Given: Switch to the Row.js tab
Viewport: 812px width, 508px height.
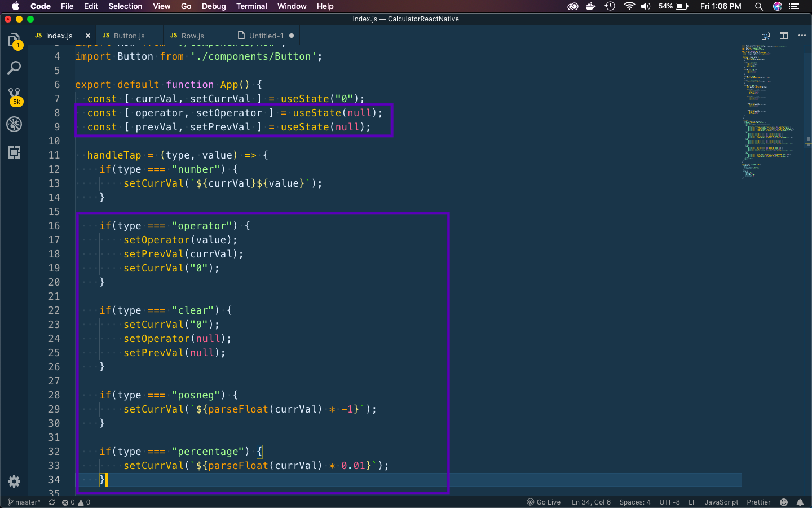Looking at the screenshot, I should (193, 36).
